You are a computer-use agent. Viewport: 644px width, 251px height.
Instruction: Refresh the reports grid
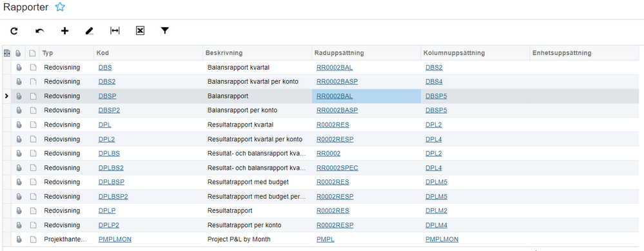(14, 31)
